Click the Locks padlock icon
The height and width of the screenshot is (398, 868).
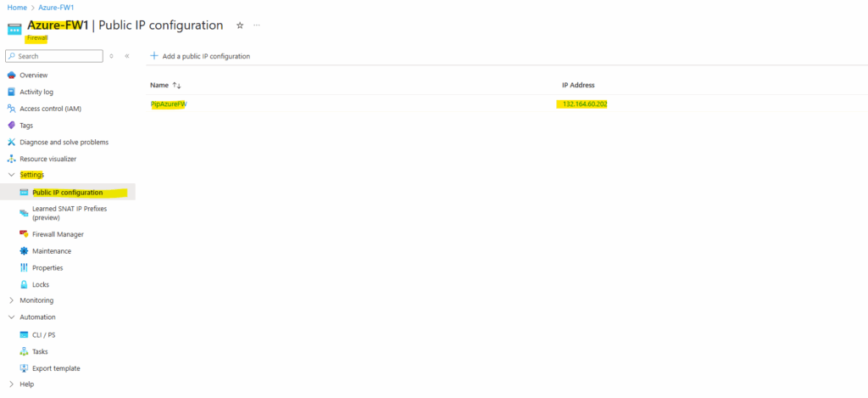(24, 284)
